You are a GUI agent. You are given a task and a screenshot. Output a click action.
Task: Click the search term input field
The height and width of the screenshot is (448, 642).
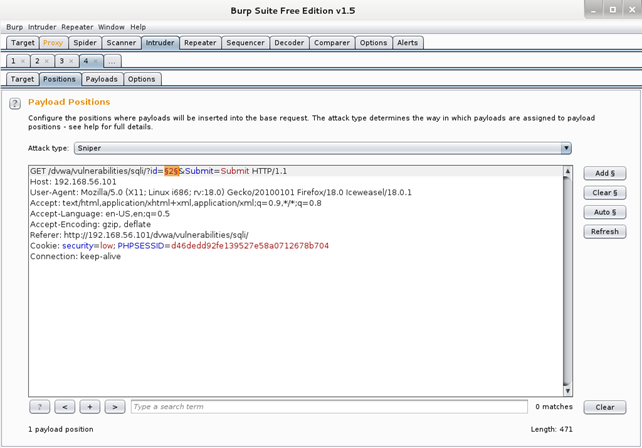(x=328, y=407)
